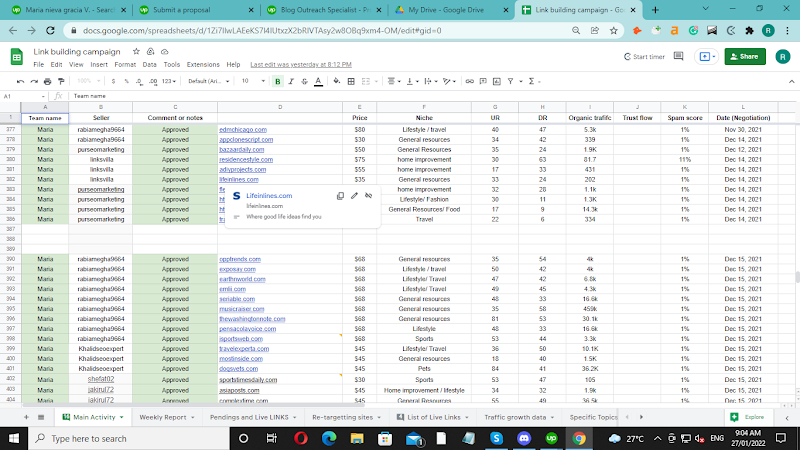Expand the Main Activity sheet tab menu
This screenshot has height=450, width=800.
click(x=121, y=416)
